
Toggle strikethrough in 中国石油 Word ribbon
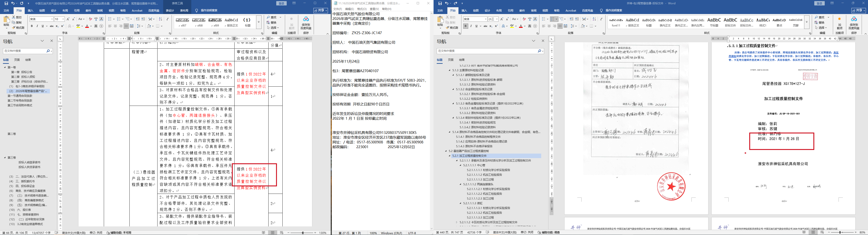click(x=51, y=26)
